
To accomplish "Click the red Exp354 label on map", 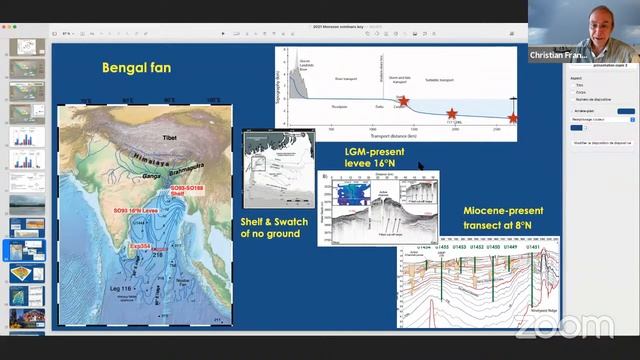I will pyautogui.click(x=140, y=246).
